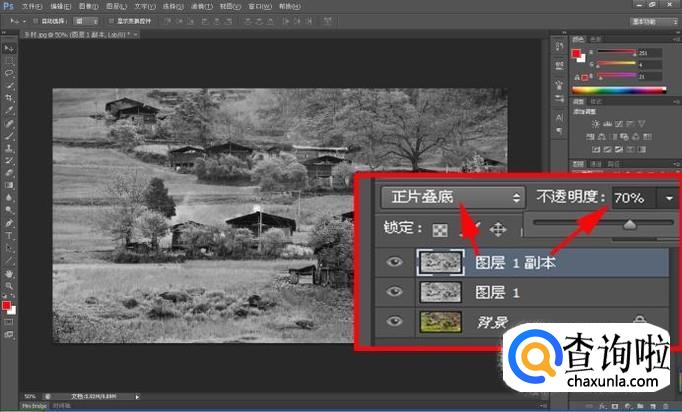Open the 基本功能 workspace dropdown

651,20
